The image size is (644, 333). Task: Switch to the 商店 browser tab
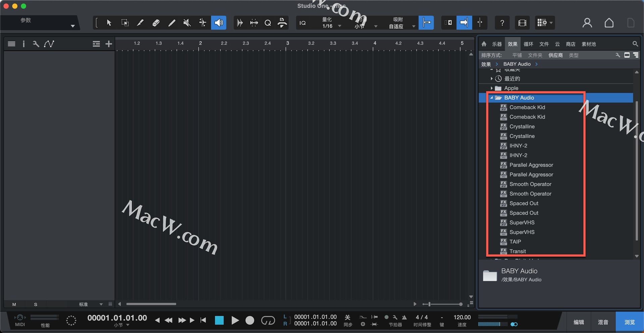coord(571,44)
